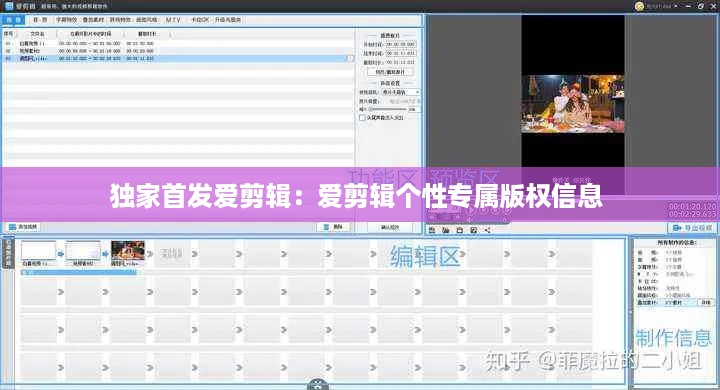Click the image export icon below preview
This screenshot has height=390, width=720.
pos(473,230)
